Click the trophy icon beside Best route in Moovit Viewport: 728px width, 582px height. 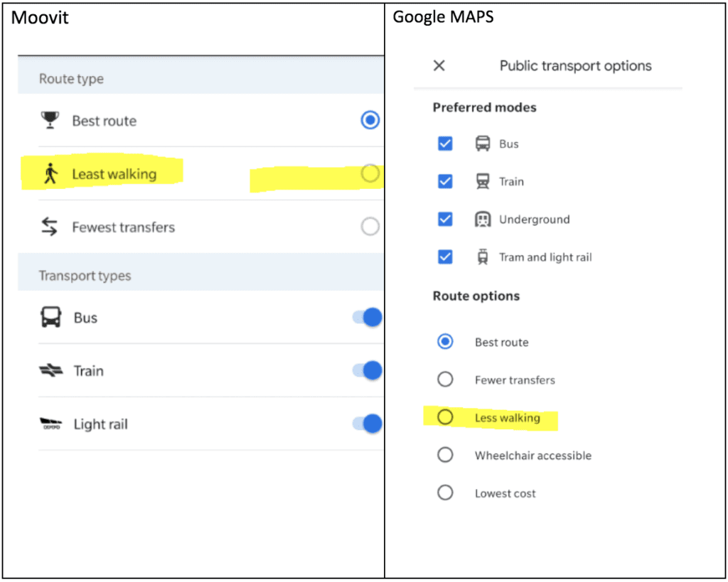[50, 120]
